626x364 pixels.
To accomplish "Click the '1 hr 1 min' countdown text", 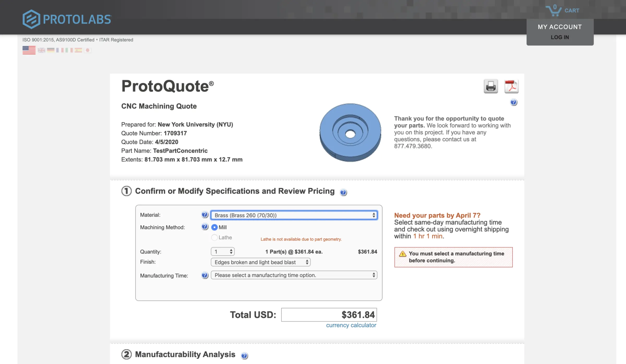I will [428, 236].
